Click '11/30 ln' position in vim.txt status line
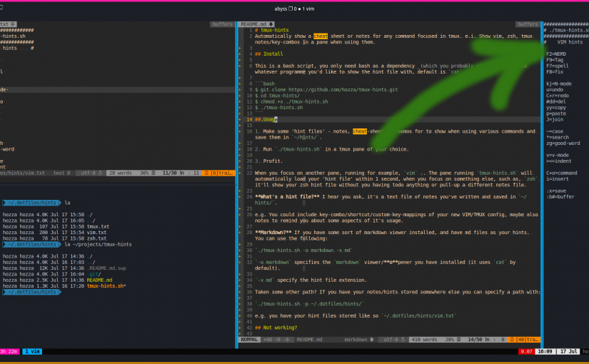Screen dimensions: 589x364 173,173
